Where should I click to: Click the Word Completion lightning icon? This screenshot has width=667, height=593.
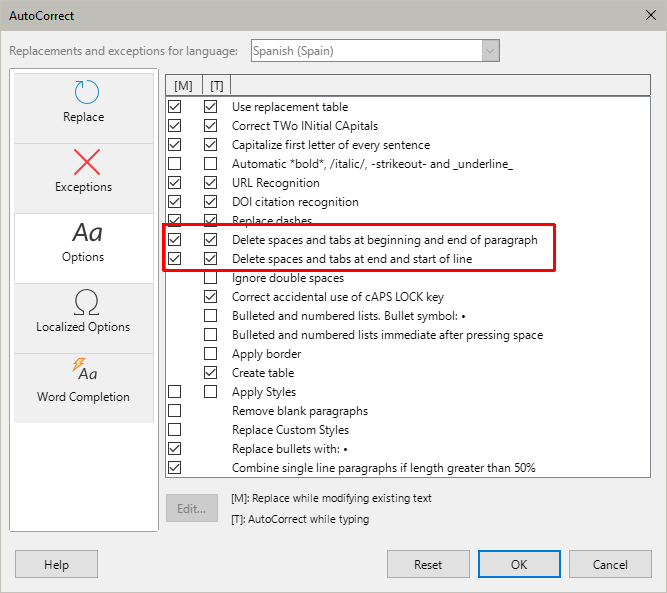point(85,372)
